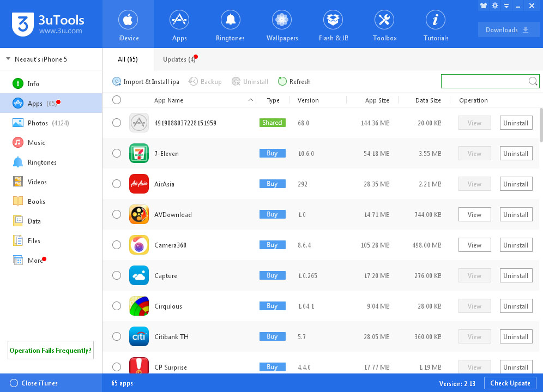
Task: Open settings gear in title bar
Action: click(495, 5)
